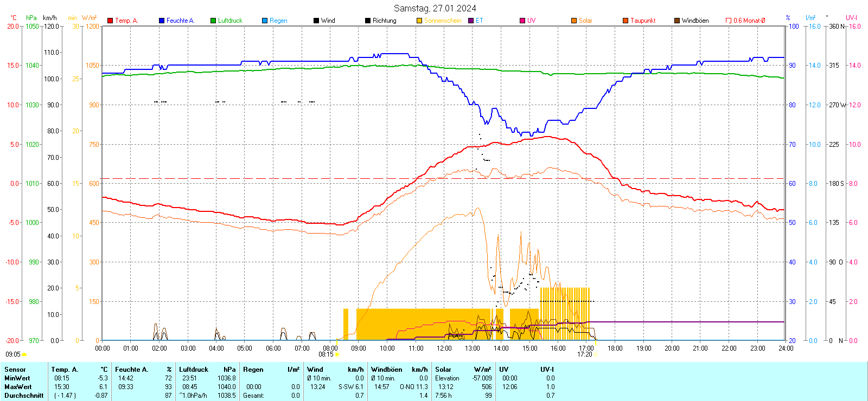The width and height of the screenshot is (868, 401).
Task: Toggle the Regen legend square
Action: pos(265,21)
